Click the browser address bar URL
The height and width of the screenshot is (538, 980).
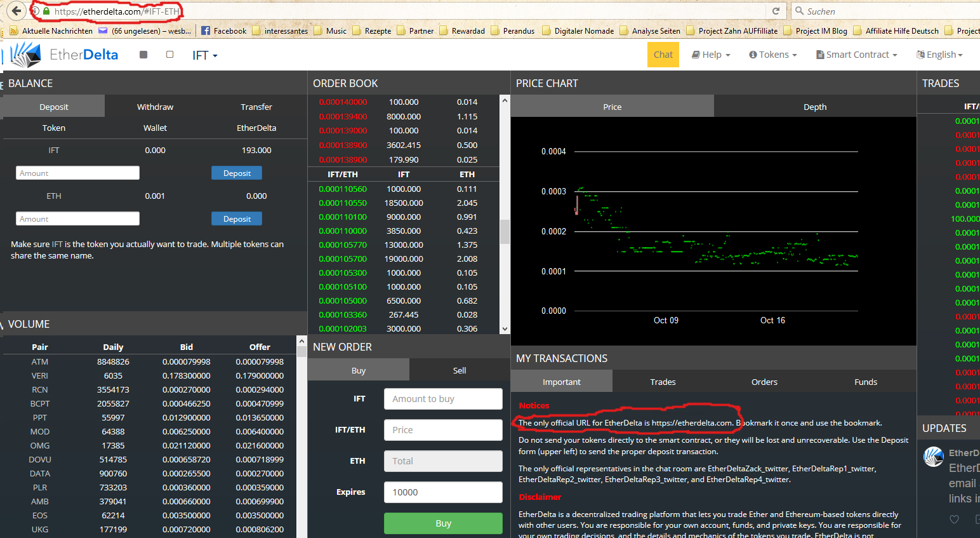[117, 11]
